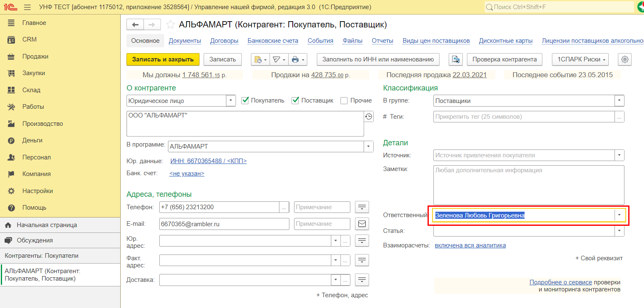Open name history clock icon
The width and height of the screenshot is (644, 308).
point(369,117)
